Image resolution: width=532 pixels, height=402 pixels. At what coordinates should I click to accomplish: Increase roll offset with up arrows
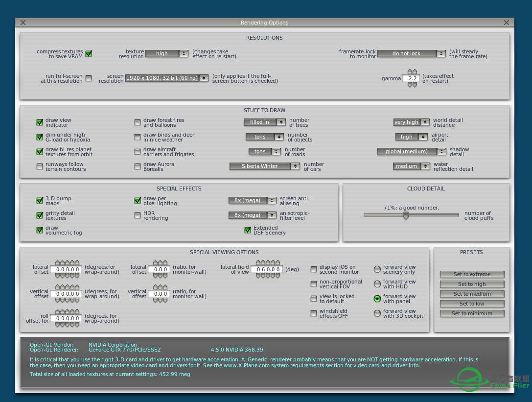pos(67,312)
